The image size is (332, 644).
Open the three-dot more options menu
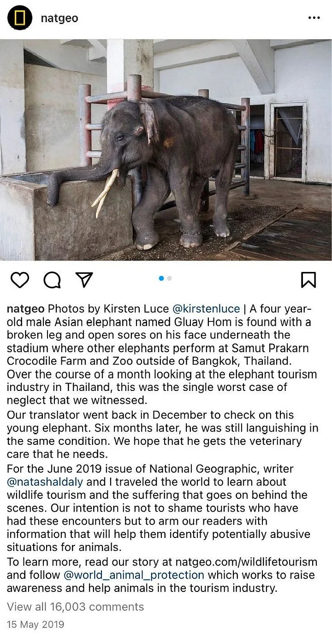[x=314, y=18]
